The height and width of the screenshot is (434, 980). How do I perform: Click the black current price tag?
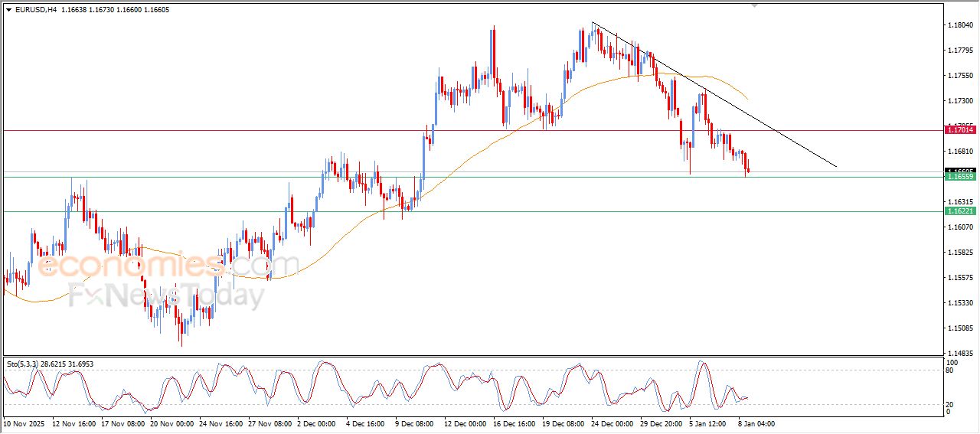[959, 171]
